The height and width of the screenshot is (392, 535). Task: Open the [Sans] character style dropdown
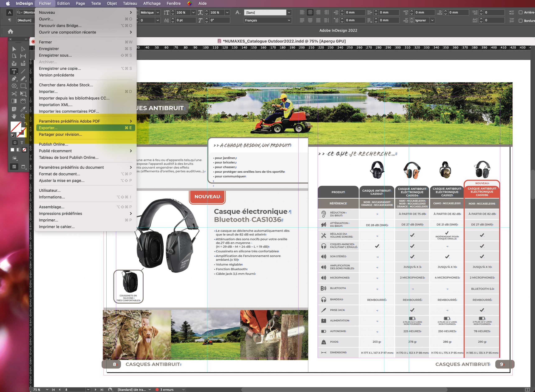pos(289,12)
